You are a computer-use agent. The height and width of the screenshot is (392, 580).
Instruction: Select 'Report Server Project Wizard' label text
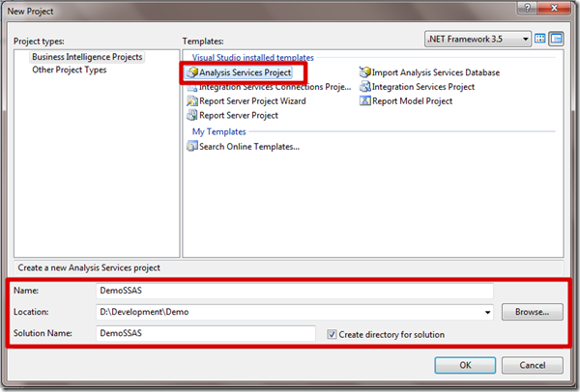pos(252,101)
